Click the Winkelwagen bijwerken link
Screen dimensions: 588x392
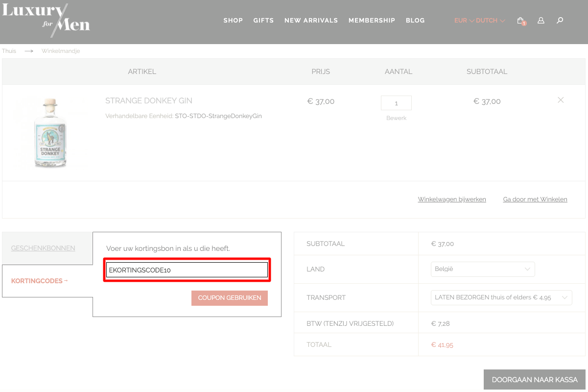(452, 199)
